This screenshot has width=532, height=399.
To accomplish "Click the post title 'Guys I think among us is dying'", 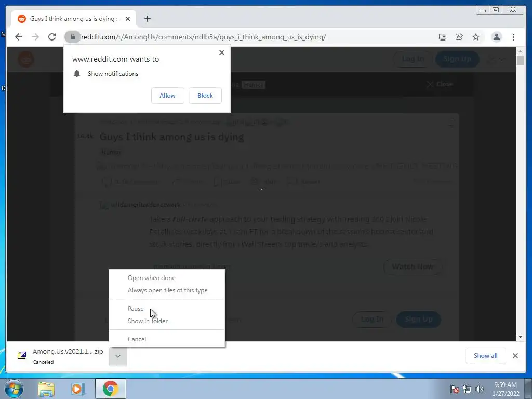I will pos(171,137).
